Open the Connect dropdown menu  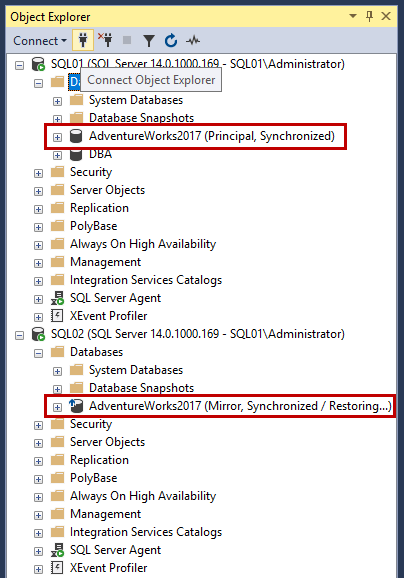pos(39,41)
